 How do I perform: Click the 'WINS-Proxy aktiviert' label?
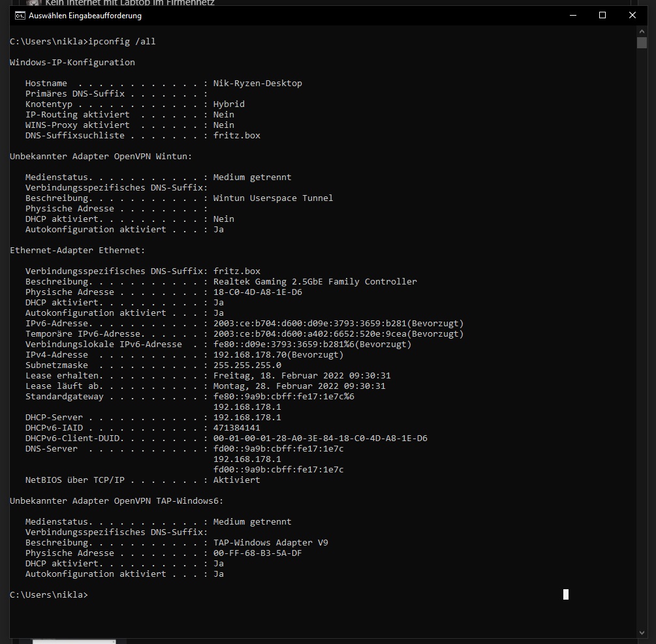point(78,125)
